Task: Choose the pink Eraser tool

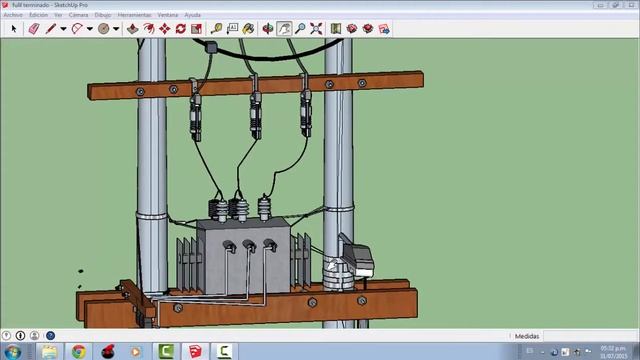Action: [x=34, y=29]
